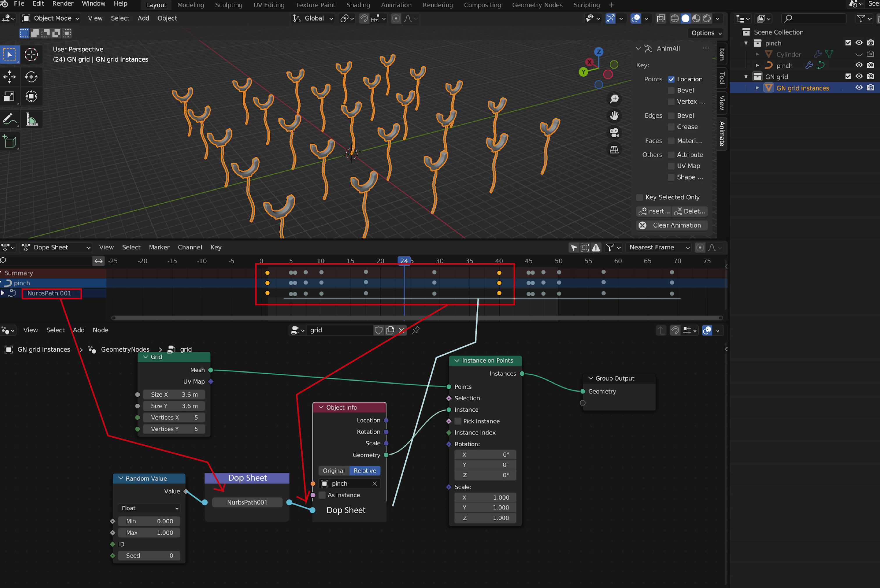Select the Add Cube tool
This screenshot has width=880, height=588.
[x=9, y=142]
